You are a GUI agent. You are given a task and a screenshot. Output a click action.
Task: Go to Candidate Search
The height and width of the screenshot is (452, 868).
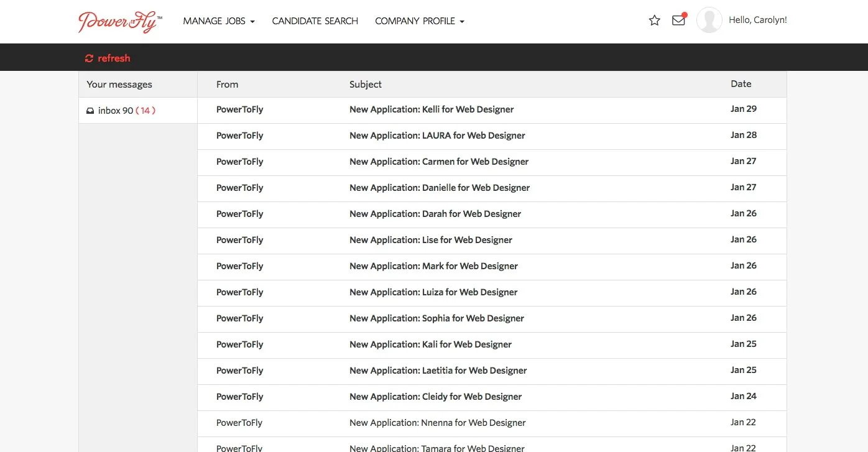[x=315, y=21]
